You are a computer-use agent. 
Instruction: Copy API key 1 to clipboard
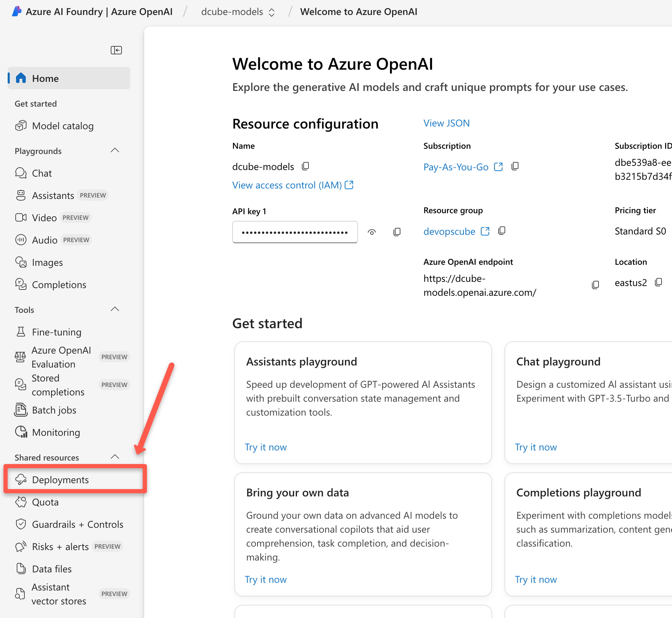pos(397,232)
